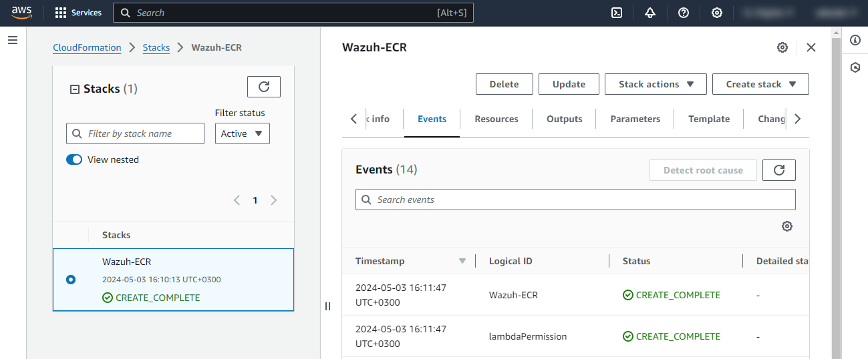
Task: Expand the Stack actions dropdown
Action: coord(656,84)
